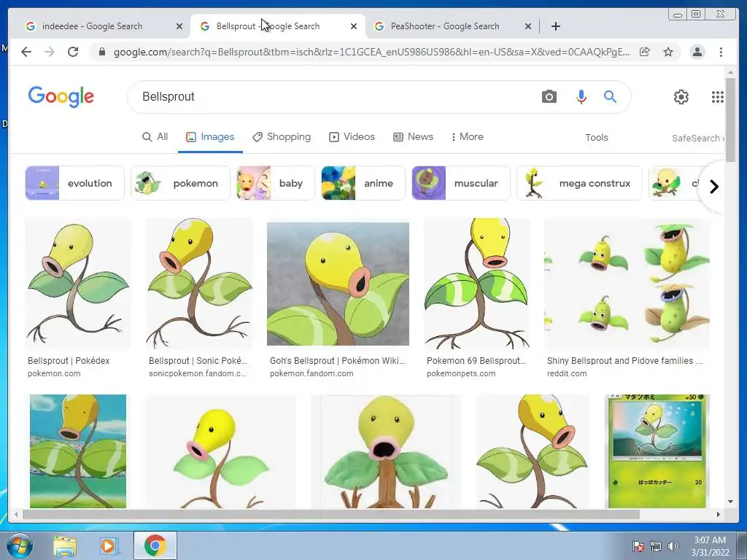Filter by evolution chip
747x560 pixels.
[x=75, y=183]
